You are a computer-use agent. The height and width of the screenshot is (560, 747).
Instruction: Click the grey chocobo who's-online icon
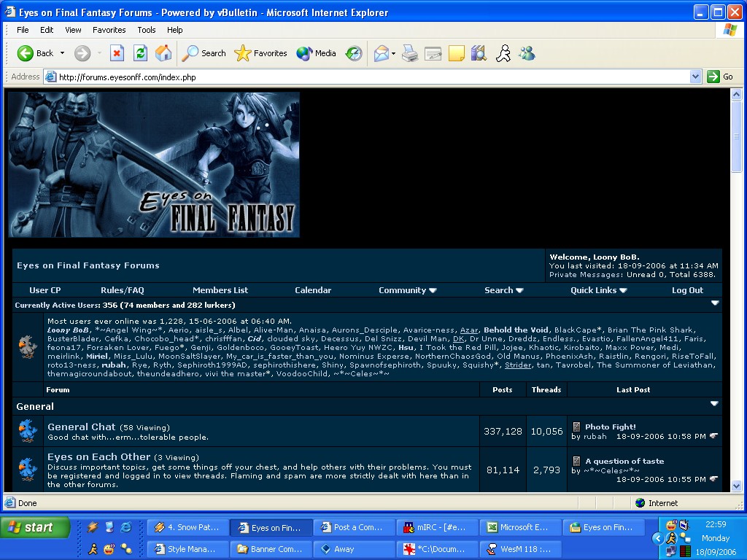pyautogui.click(x=28, y=346)
